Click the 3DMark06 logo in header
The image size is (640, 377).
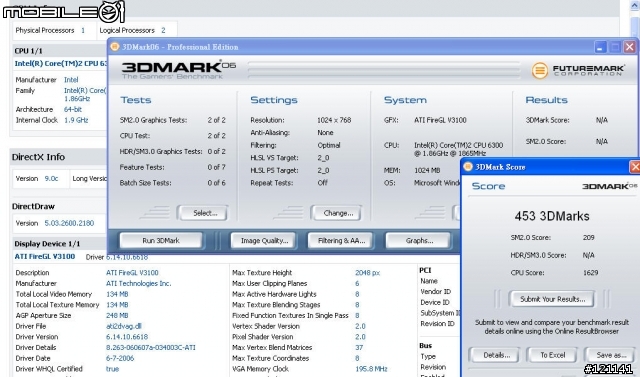(178, 69)
